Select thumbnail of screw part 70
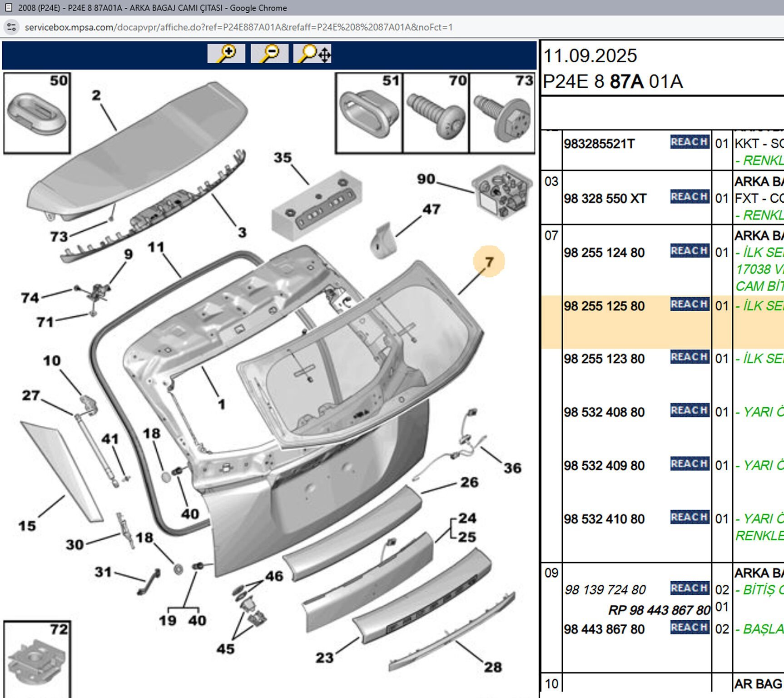The image size is (784, 698). click(x=436, y=114)
